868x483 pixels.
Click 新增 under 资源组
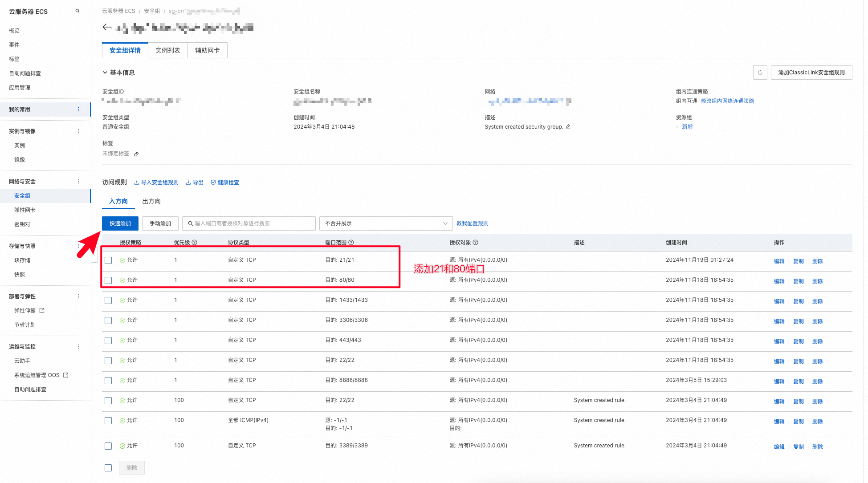(x=687, y=127)
